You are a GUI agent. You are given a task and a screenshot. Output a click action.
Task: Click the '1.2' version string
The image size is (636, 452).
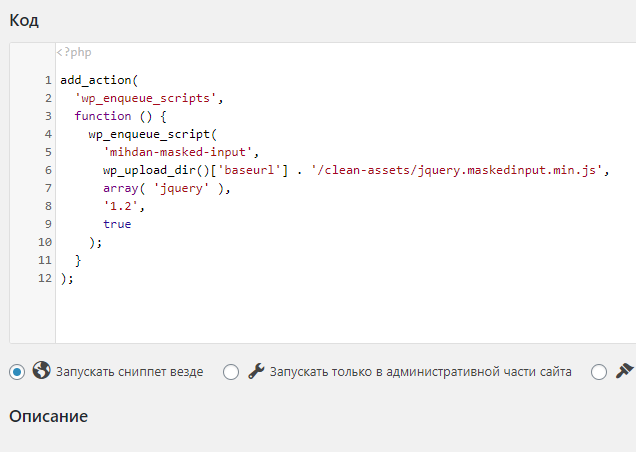click(121, 206)
